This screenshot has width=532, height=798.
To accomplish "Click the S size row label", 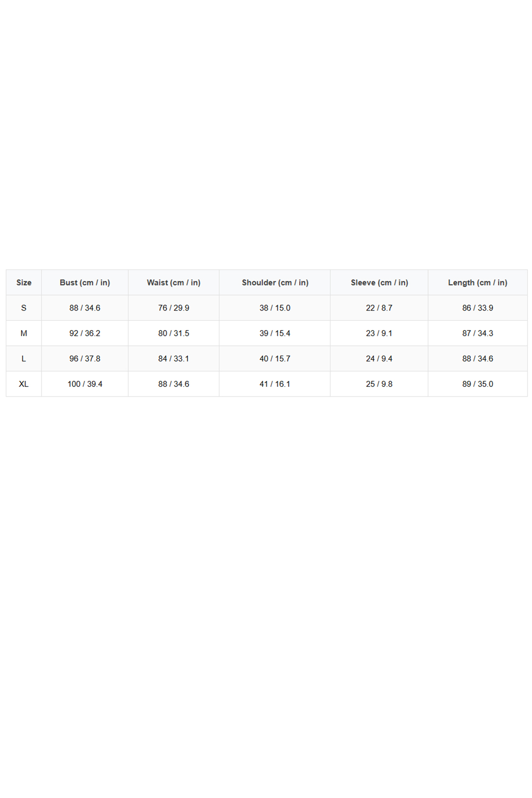I will pos(23,308).
